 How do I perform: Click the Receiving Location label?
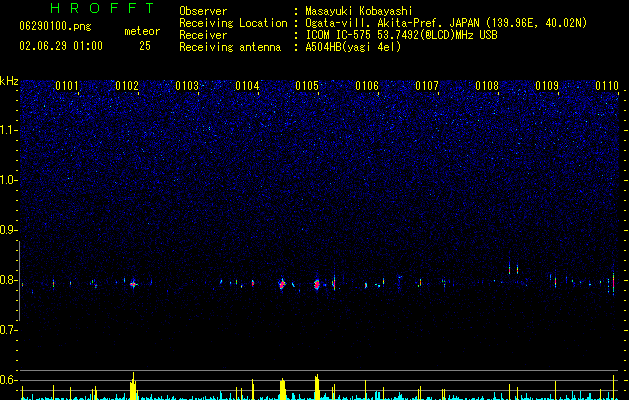pos(233,23)
